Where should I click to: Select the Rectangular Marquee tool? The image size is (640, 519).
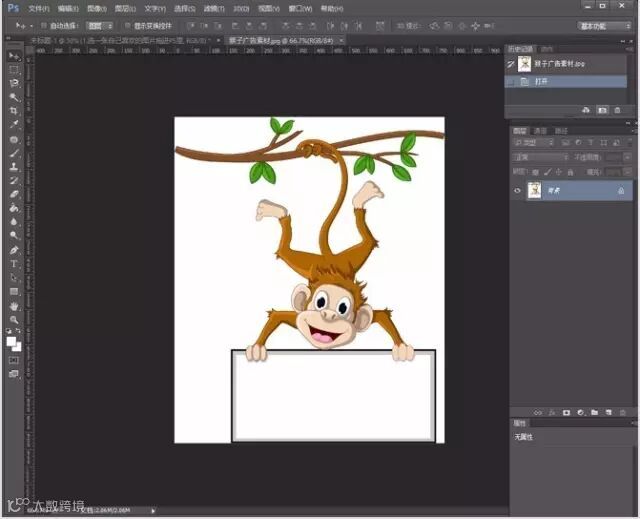click(x=14, y=70)
